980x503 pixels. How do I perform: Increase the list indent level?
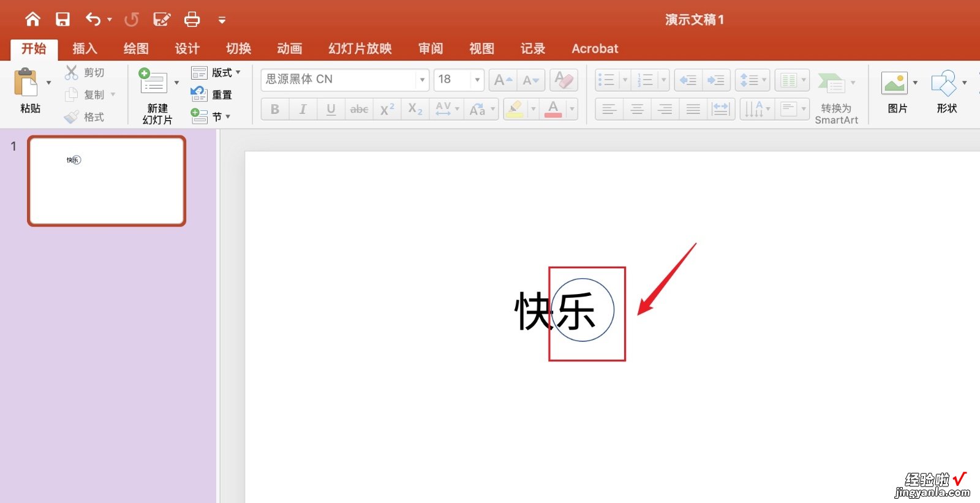(716, 80)
